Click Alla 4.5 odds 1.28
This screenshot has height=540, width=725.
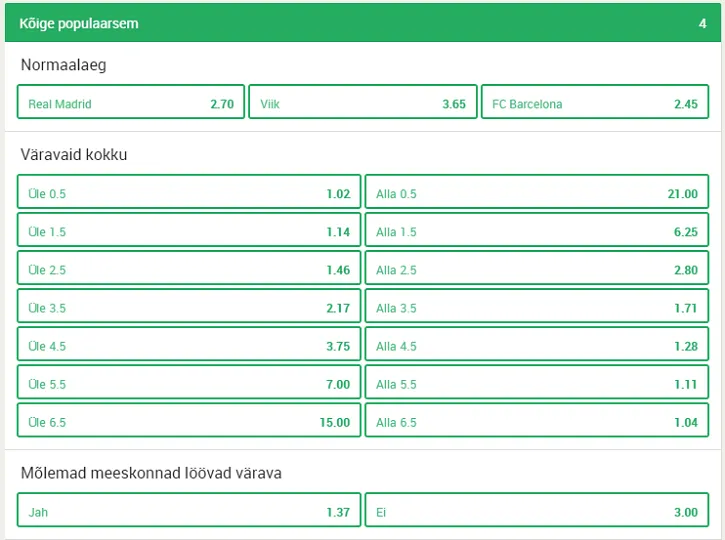point(536,346)
